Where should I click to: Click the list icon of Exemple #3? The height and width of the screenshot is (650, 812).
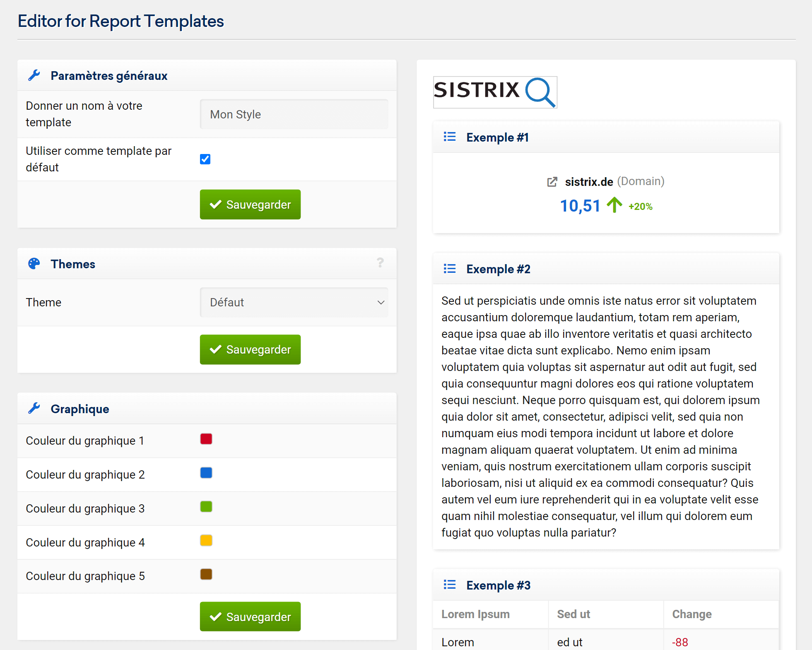[450, 585]
